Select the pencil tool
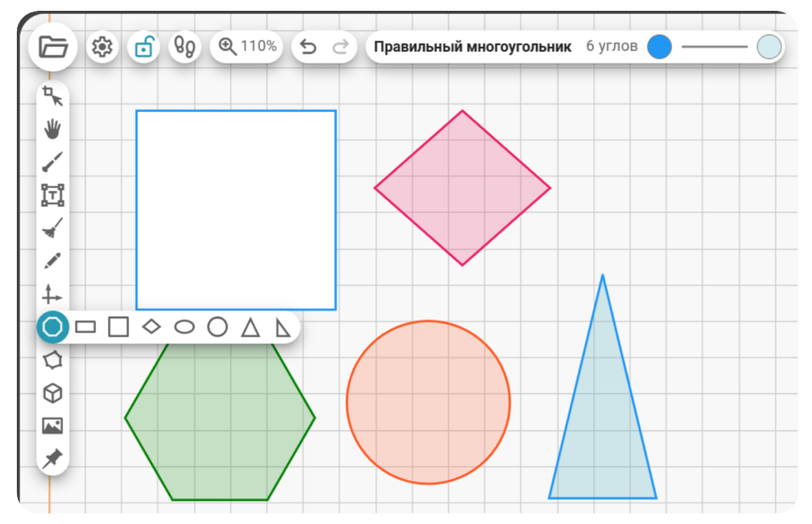Image resolution: width=812 pixels, height=524 pixels. click(53, 261)
